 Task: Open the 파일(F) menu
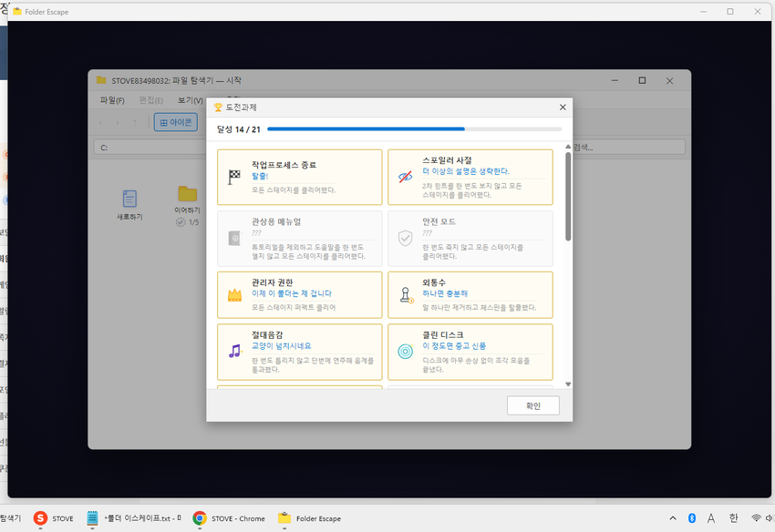[x=112, y=100]
